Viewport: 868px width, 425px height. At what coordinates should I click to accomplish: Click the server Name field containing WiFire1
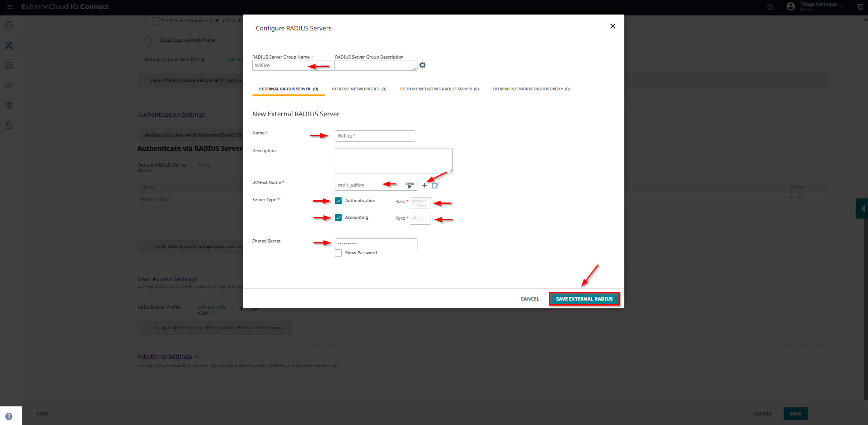[x=375, y=136]
